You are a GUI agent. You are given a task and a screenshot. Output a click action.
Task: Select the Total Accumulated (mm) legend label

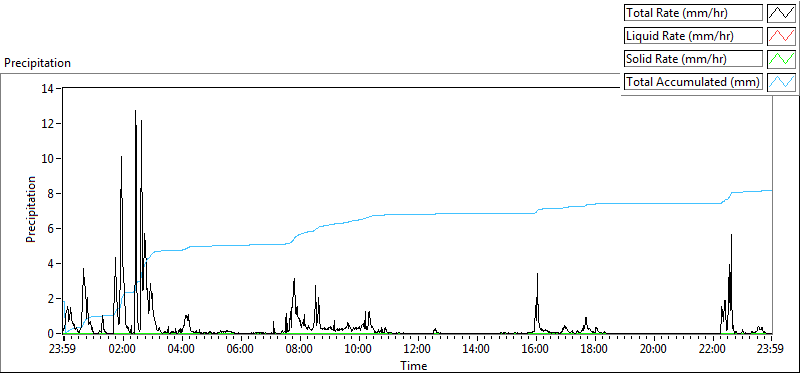pos(693,82)
